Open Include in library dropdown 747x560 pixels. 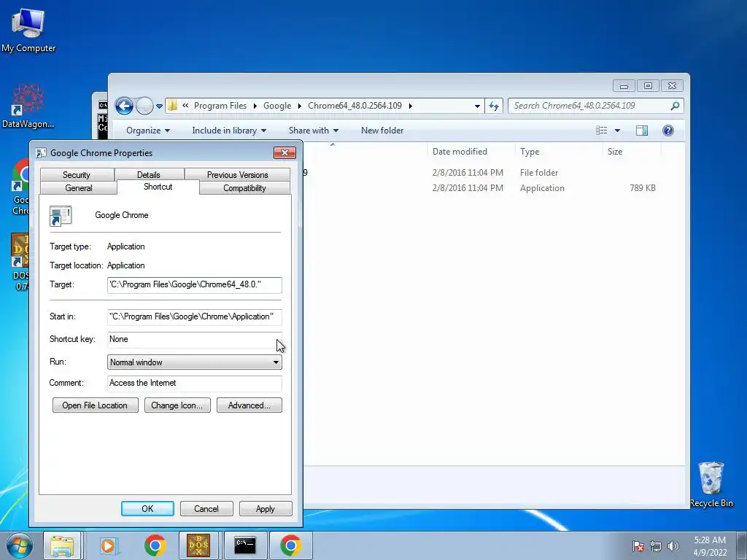pyautogui.click(x=228, y=131)
